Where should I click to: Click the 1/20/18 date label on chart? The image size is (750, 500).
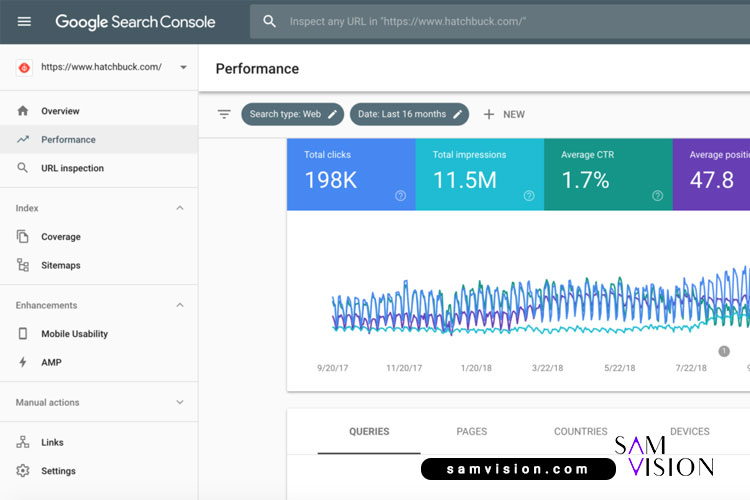[x=476, y=368]
